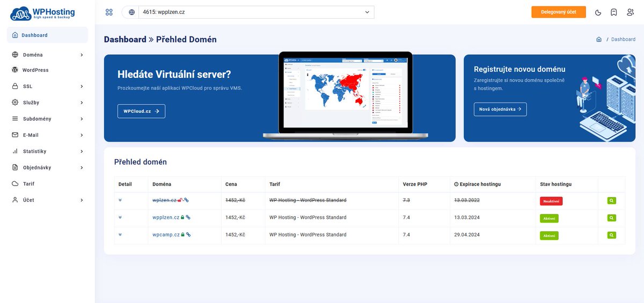Expand detail row for wplzen.cz
The image size is (644, 303).
(x=120, y=200)
